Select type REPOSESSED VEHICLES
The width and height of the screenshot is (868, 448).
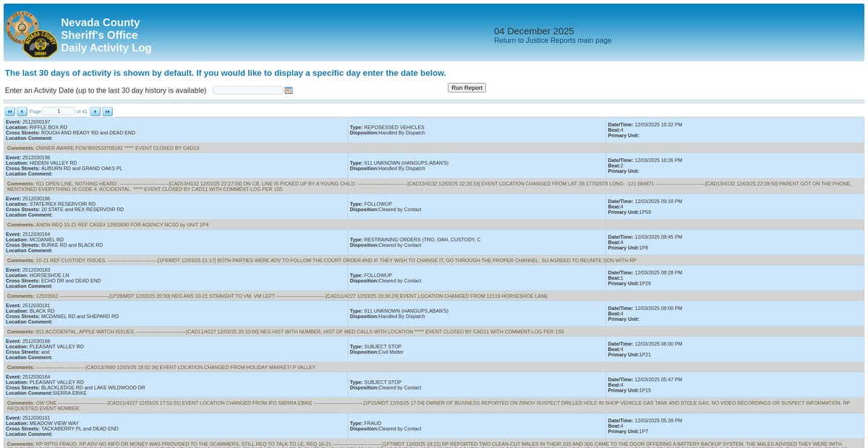click(394, 127)
